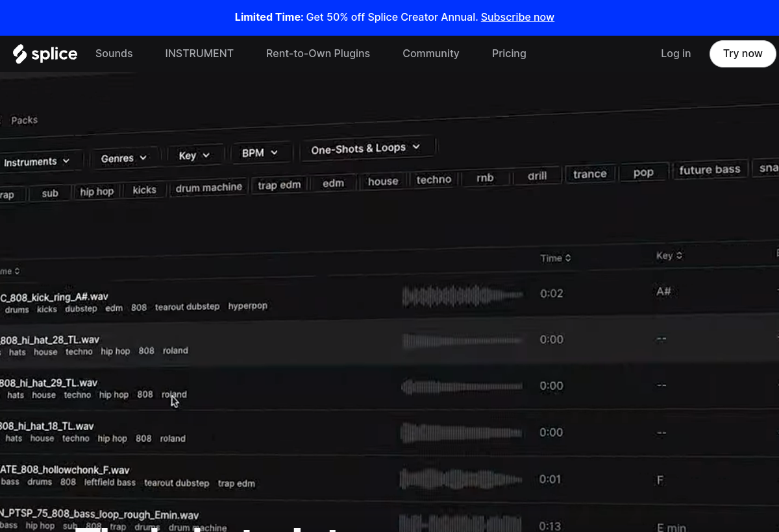Click waveform of 808_kick_ring_A#.wav
Screen dimensions: 779x532
click(x=462, y=296)
